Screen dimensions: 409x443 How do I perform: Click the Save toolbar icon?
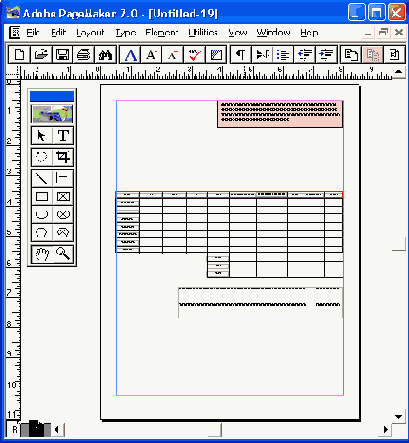tap(62, 54)
